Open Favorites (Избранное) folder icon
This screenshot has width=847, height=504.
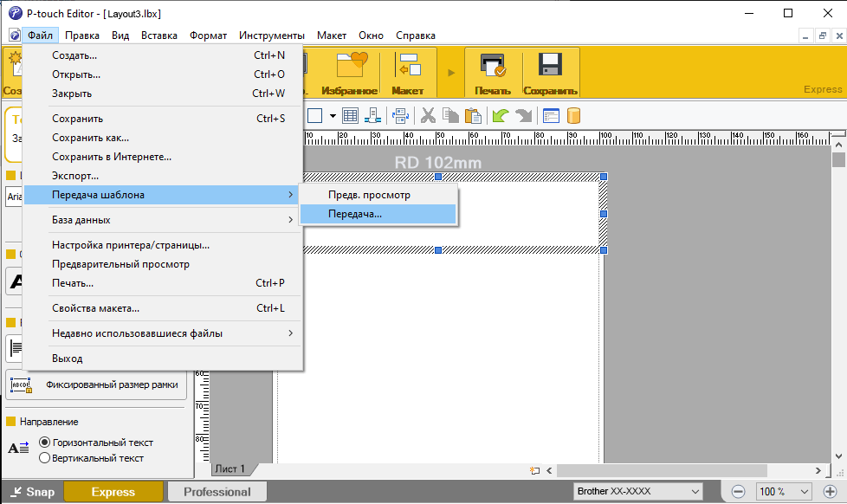tap(350, 72)
